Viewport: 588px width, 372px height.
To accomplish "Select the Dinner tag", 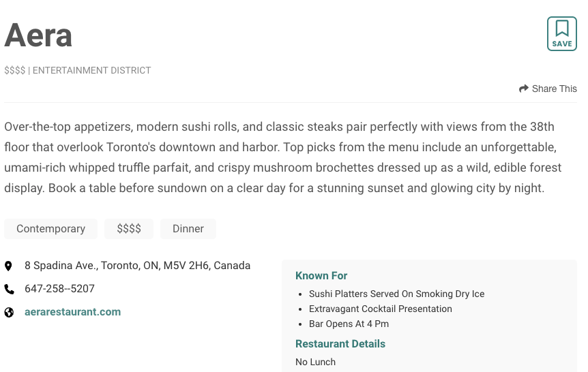I will 188,229.
